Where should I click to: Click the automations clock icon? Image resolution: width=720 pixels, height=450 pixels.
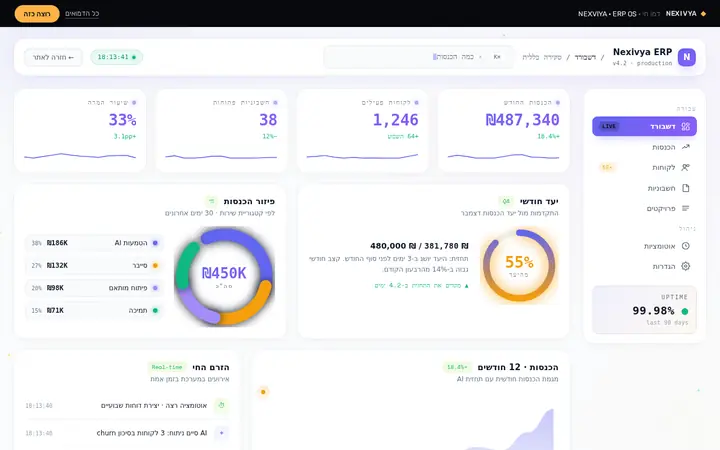pyautogui.click(x=686, y=246)
